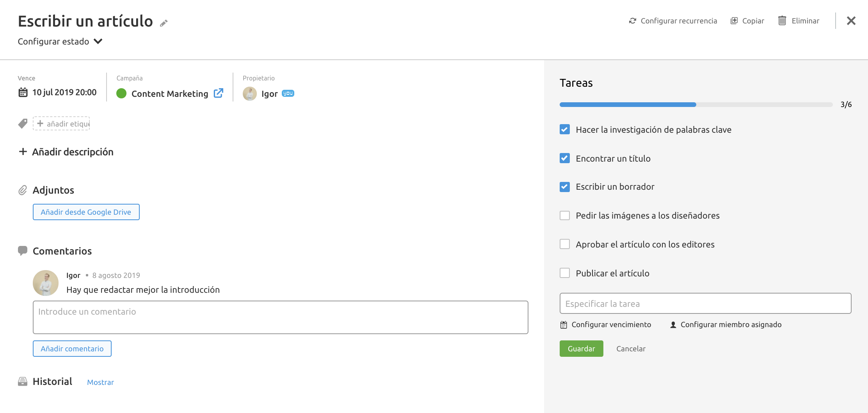Click the Configurar recurrencia refresh icon
This screenshot has width=868, height=413.
(632, 21)
